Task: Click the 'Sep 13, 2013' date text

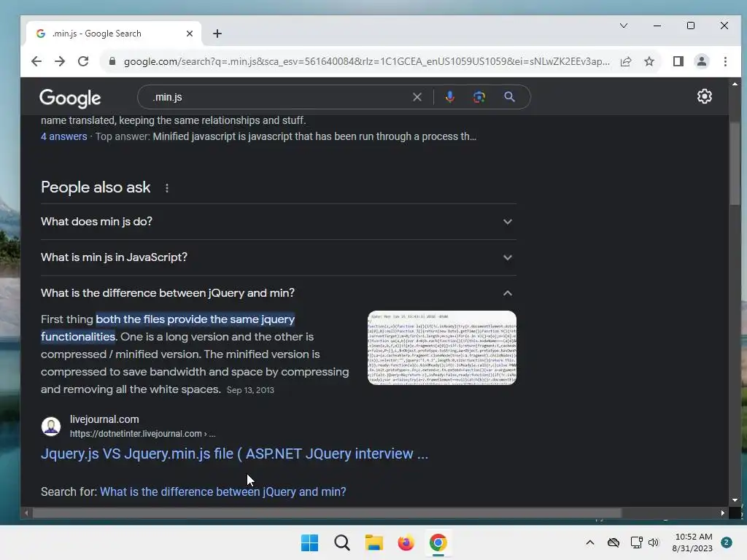Action: pos(250,390)
